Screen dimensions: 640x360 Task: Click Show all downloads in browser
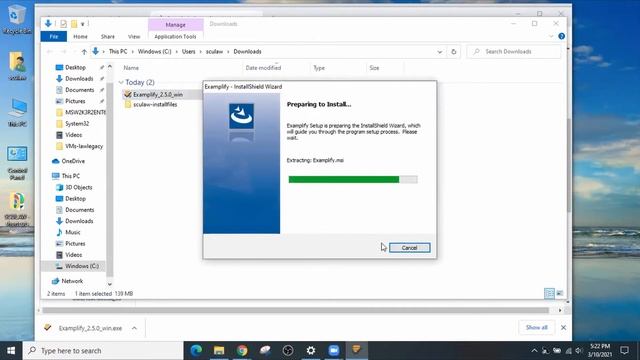(536, 327)
